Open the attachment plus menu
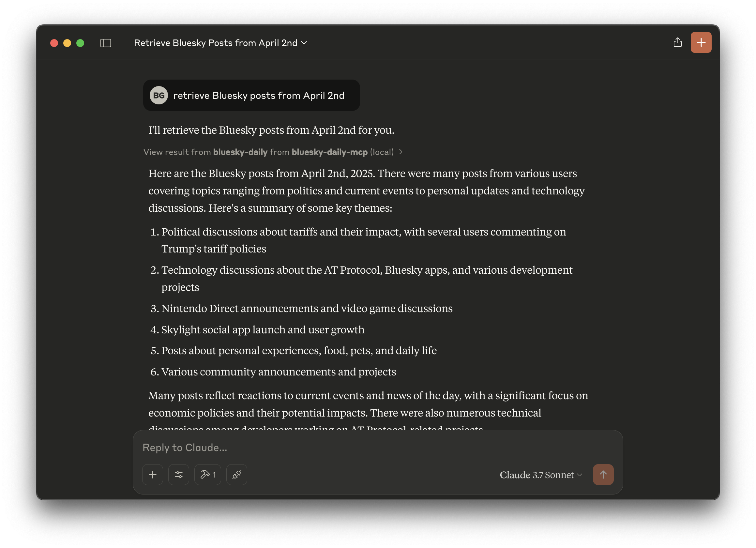This screenshot has height=548, width=756. 152,474
